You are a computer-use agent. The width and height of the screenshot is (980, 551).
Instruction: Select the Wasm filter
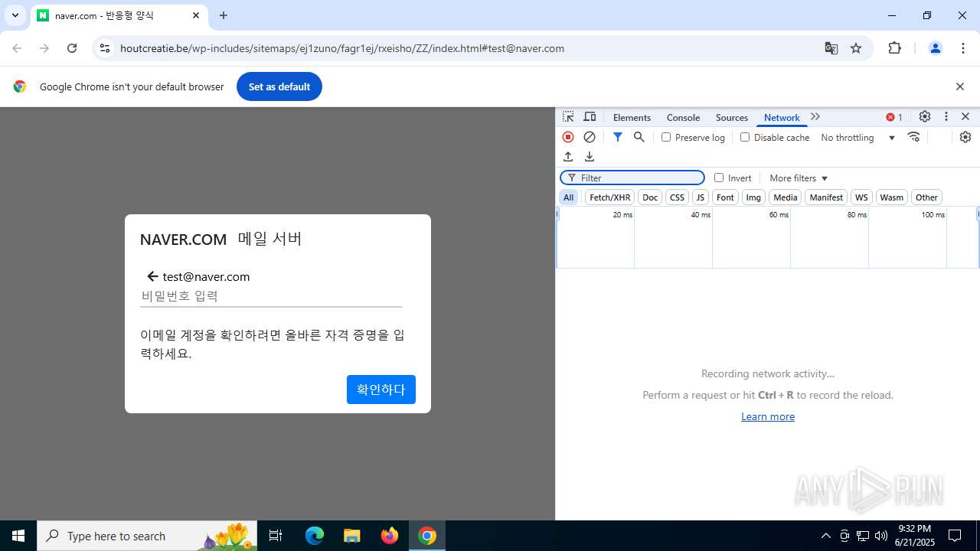tap(891, 197)
